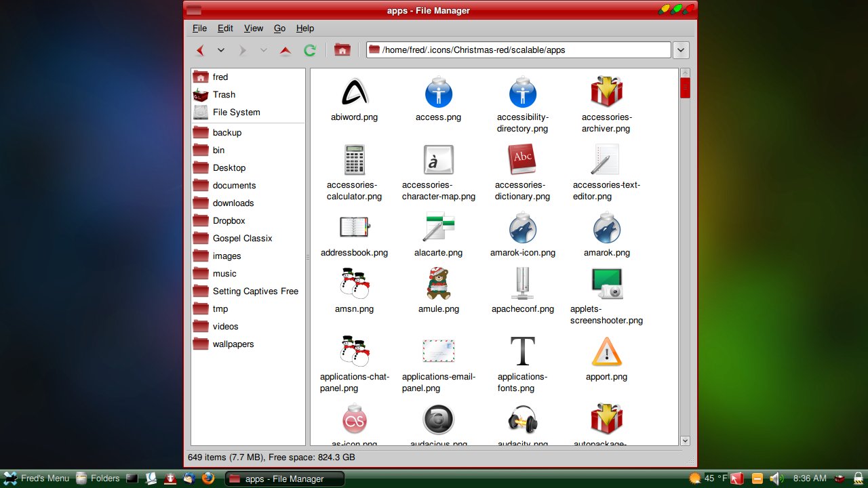Expand the location bar dropdown
Image resolution: width=868 pixels, height=488 pixels.
(x=682, y=50)
